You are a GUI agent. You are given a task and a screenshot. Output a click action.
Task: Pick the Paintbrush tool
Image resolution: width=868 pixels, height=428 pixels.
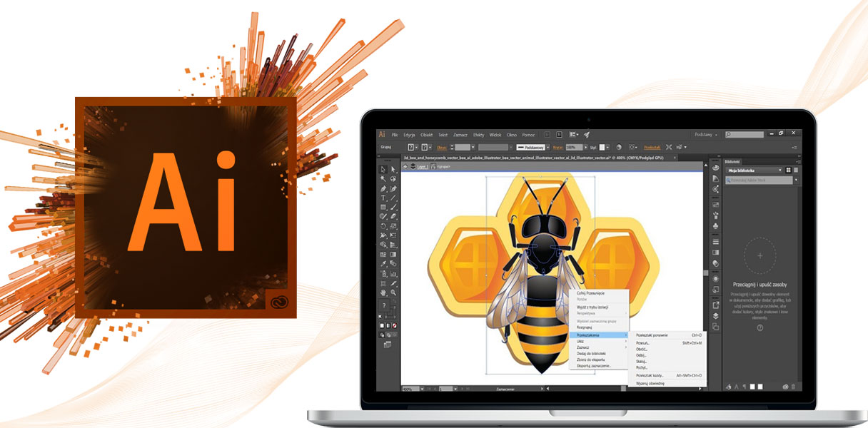[393, 207]
